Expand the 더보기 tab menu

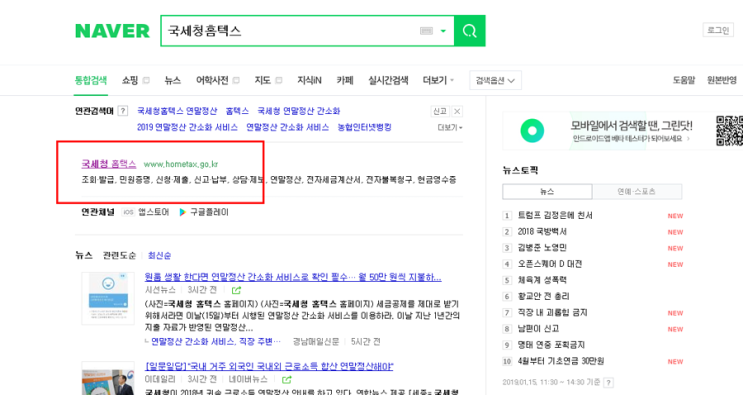[x=438, y=80]
